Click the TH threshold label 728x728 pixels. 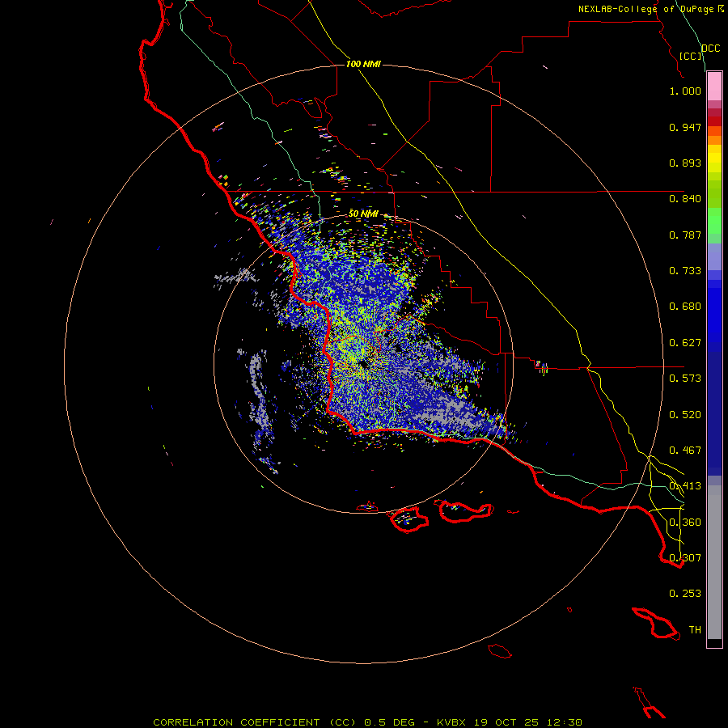[695, 630]
